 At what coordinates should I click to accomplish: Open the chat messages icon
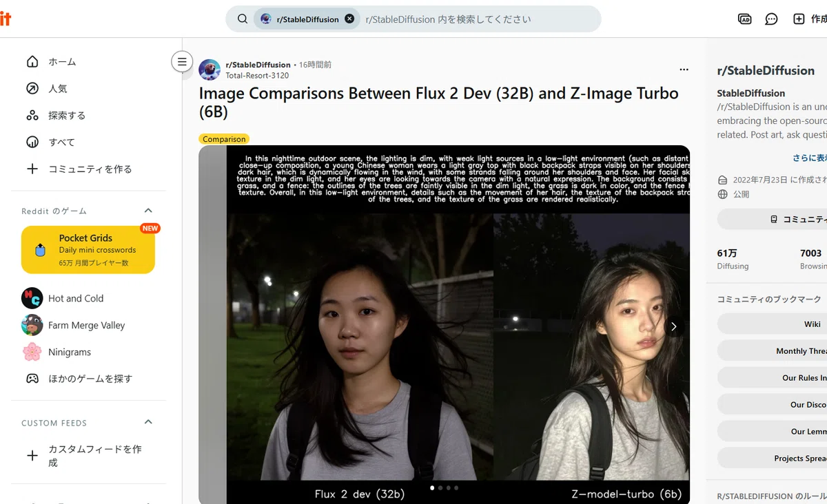pos(772,19)
